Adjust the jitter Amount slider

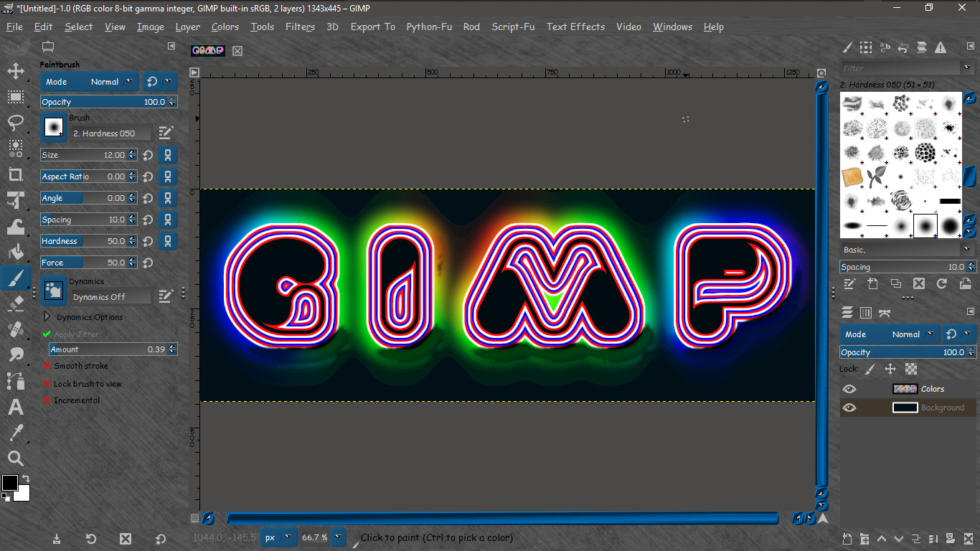pos(113,349)
